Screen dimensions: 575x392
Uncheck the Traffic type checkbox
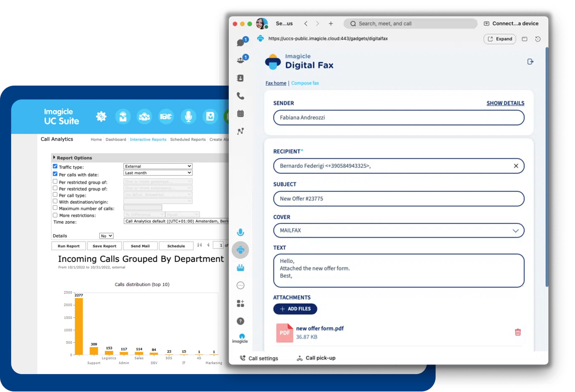tap(55, 166)
